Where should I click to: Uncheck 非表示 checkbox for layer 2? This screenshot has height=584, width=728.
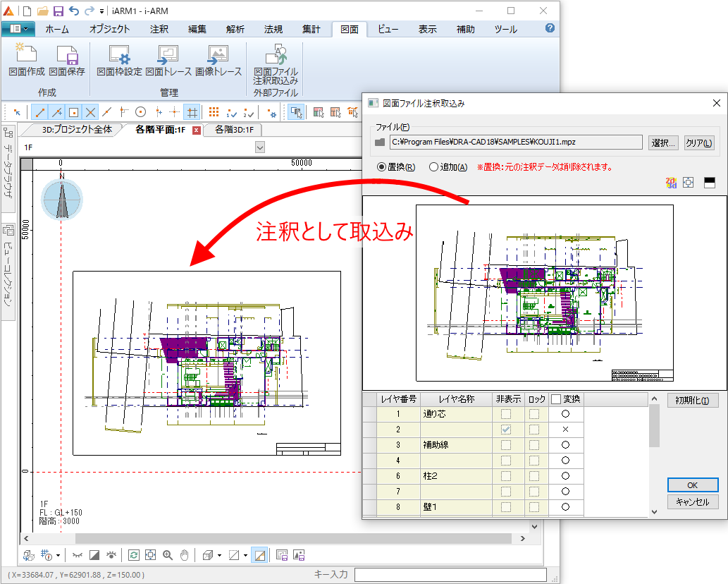[506, 430]
